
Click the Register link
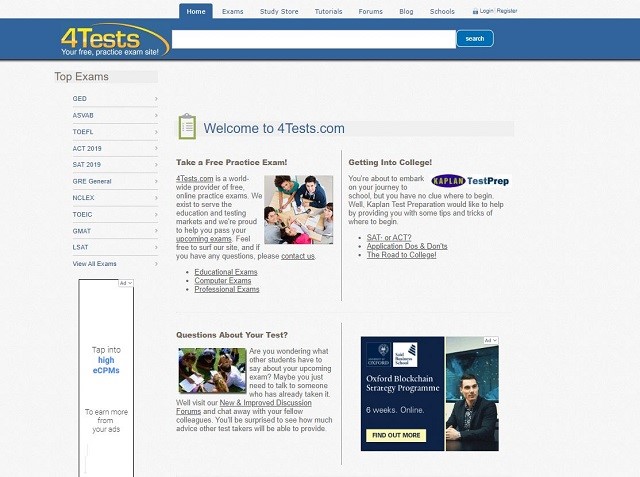click(x=507, y=11)
